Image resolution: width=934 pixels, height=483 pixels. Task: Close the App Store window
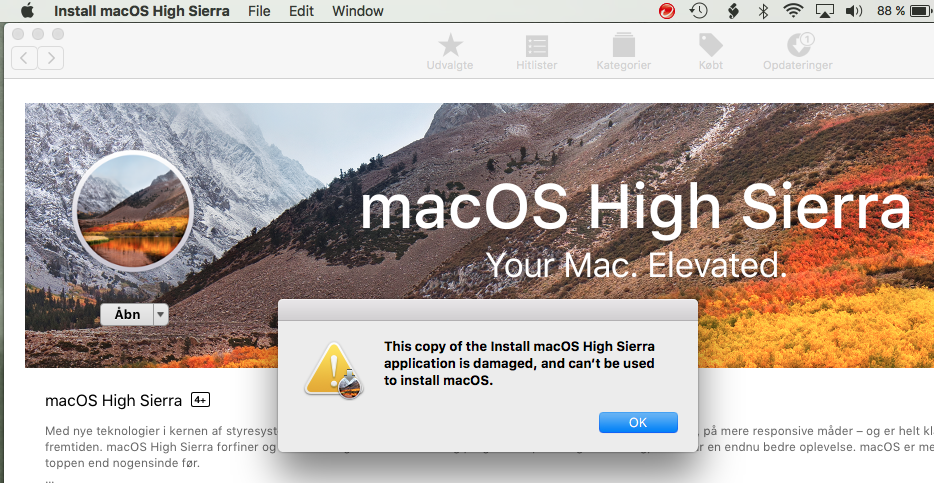[x=18, y=34]
